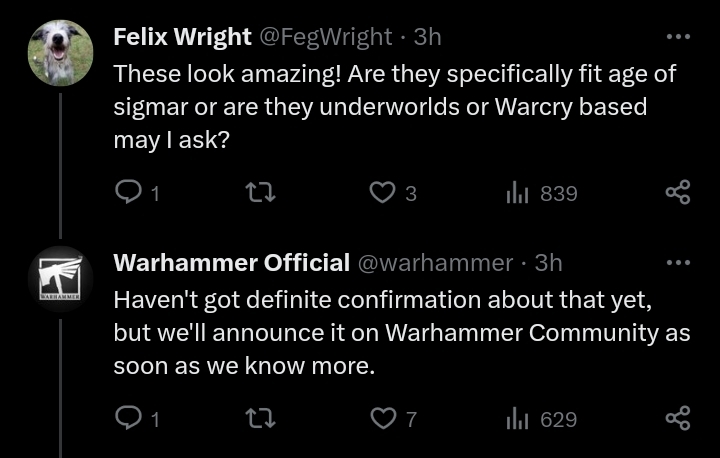The width and height of the screenshot is (720, 458).
Task: Open more options for Felix Wright's tweet
Action: [678, 37]
